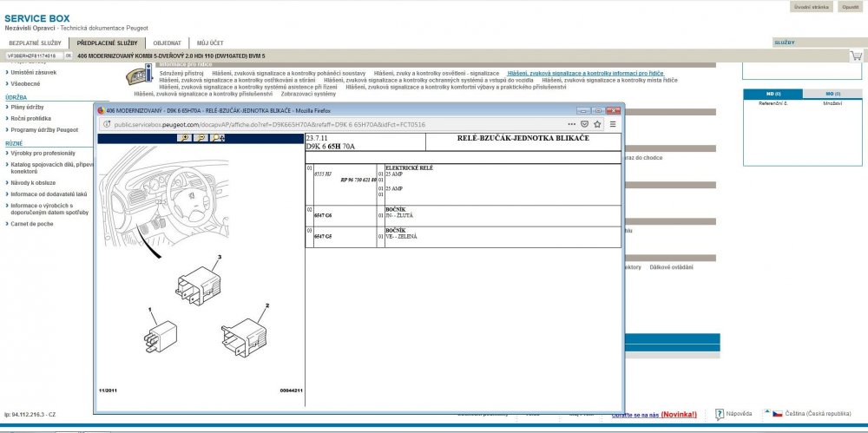Click replacement number RP 96 730 621 80
868x433 pixels.
click(358, 180)
